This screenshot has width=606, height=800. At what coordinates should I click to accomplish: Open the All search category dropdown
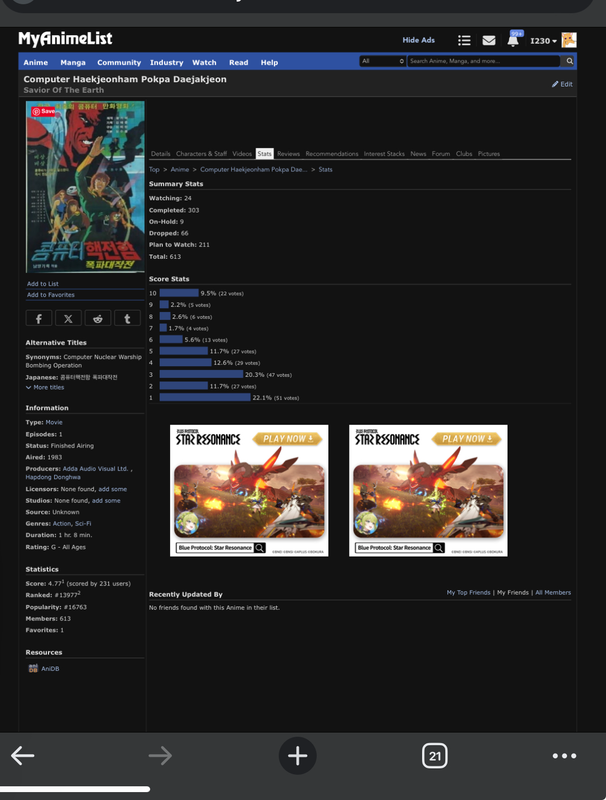383,61
